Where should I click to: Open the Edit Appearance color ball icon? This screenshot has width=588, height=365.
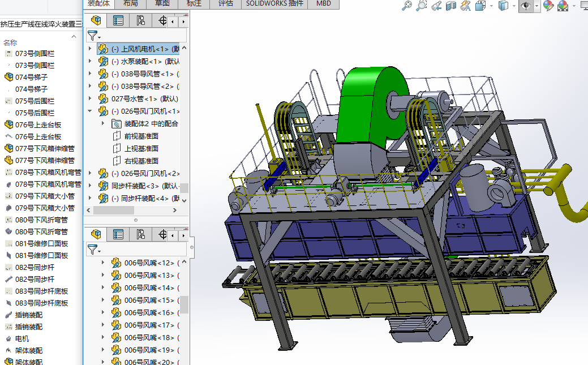pyautogui.click(x=548, y=6)
